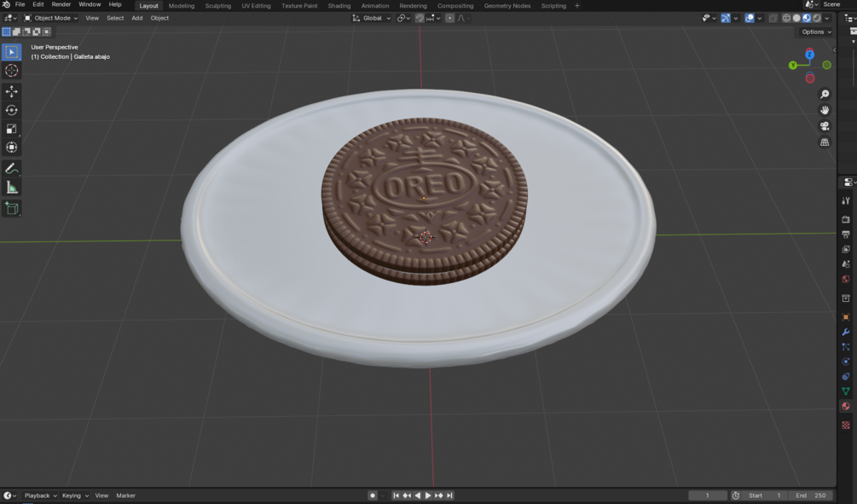Switch viewport to Wireframe shading mode
This screenshot has height=504, width=857.
(x=786, y=17)
